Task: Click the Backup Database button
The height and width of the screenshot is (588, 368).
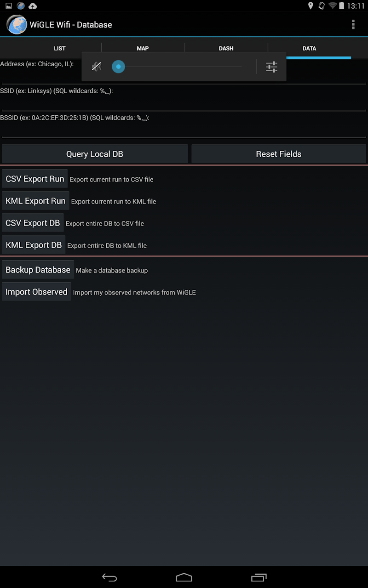Action: [38, 270]
